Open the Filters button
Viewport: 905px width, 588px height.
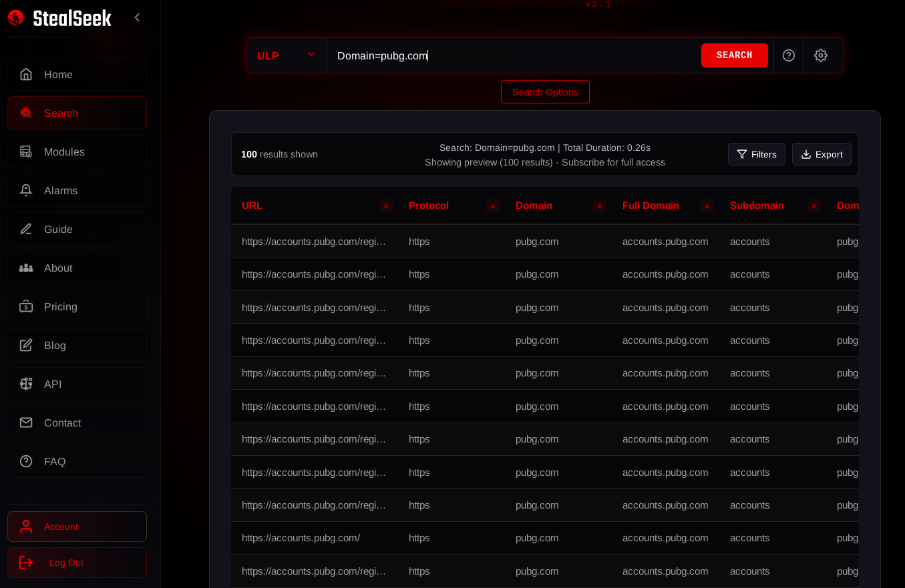[x=756, y=154]
